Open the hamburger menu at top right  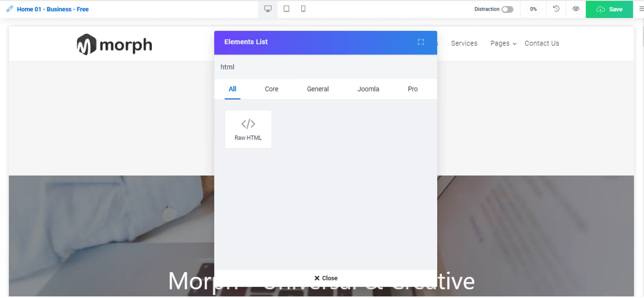point(641,9)
